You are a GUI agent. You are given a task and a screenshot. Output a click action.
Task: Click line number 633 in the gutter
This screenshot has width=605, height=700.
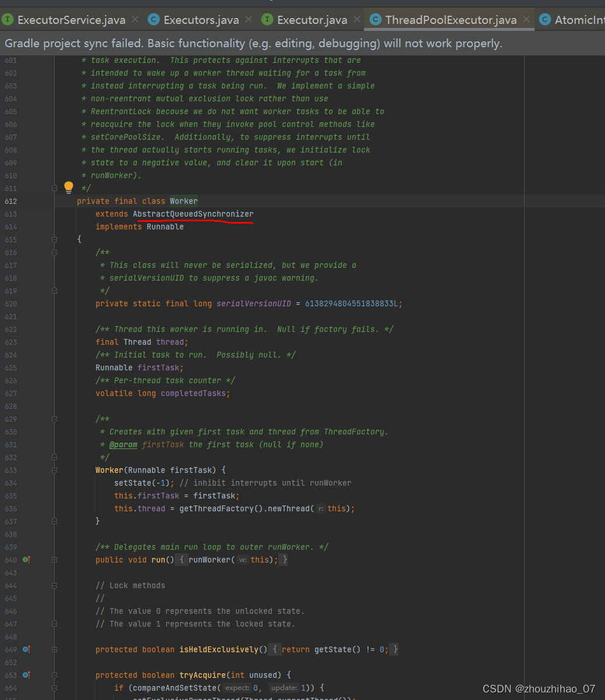click(x=10, y=470)
